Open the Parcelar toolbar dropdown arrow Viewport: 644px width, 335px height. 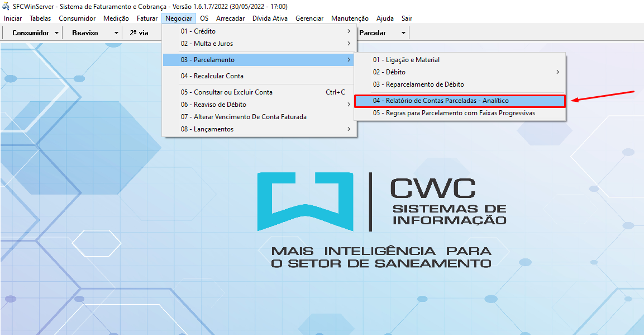(403, 33)
